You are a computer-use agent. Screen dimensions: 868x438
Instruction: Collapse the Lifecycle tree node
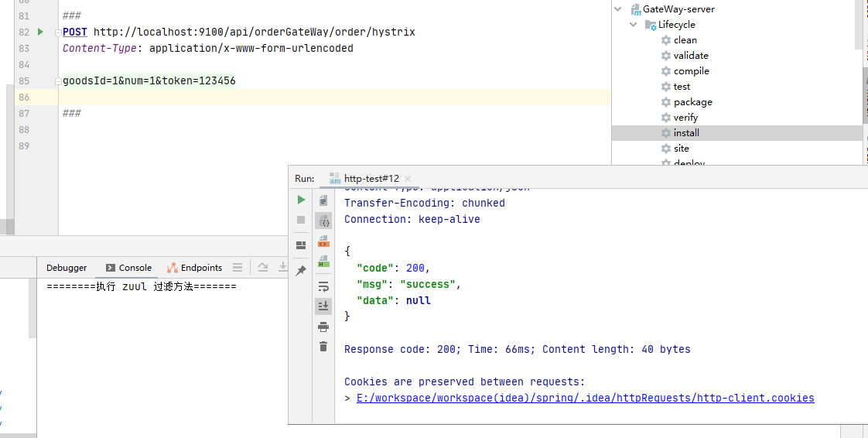(634, 25)
